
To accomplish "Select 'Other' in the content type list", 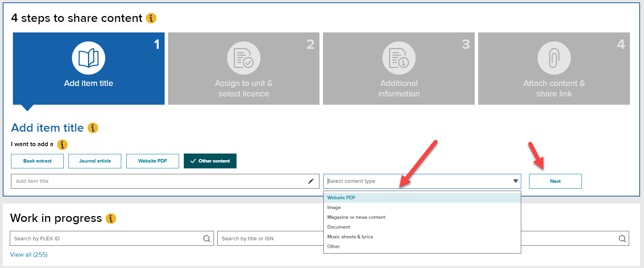I will [422, 247].
